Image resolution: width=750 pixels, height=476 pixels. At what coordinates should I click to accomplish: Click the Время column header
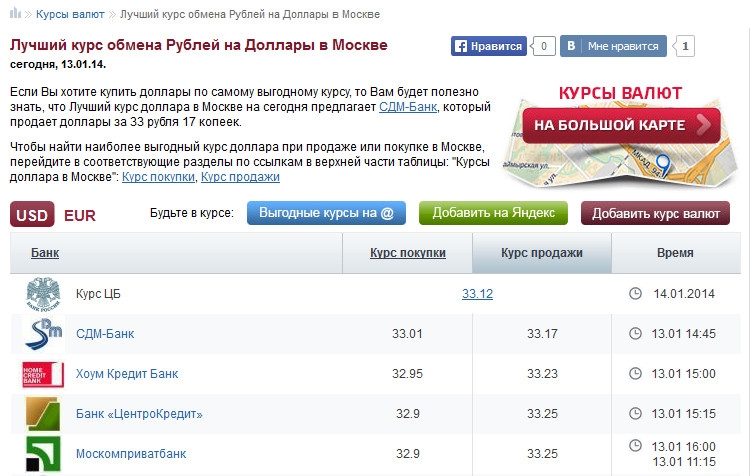(x=675, y=253)
